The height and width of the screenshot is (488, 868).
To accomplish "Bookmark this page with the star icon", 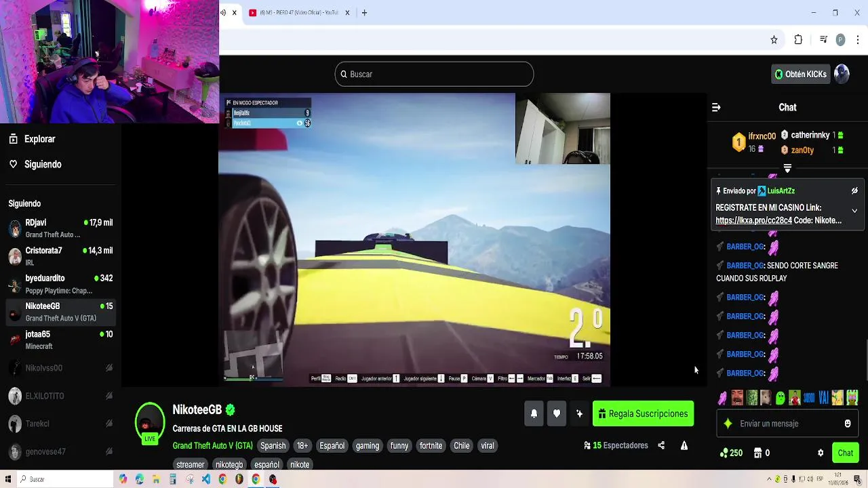I will tap(774, 40).
